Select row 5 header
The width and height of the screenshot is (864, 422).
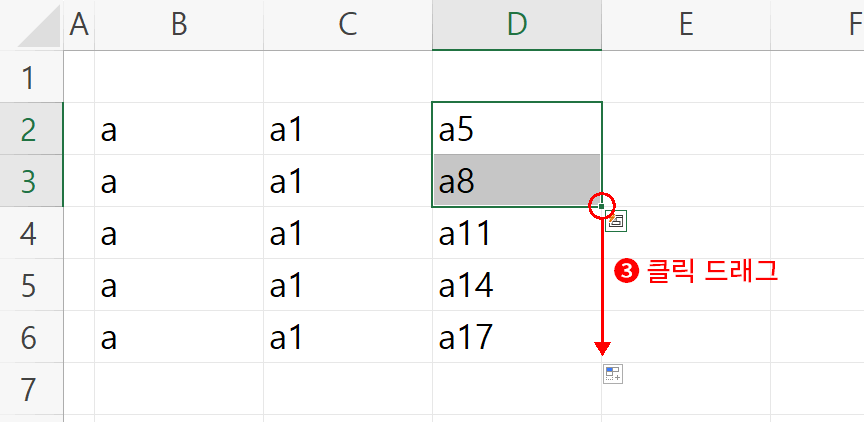[x=31, y=284]
